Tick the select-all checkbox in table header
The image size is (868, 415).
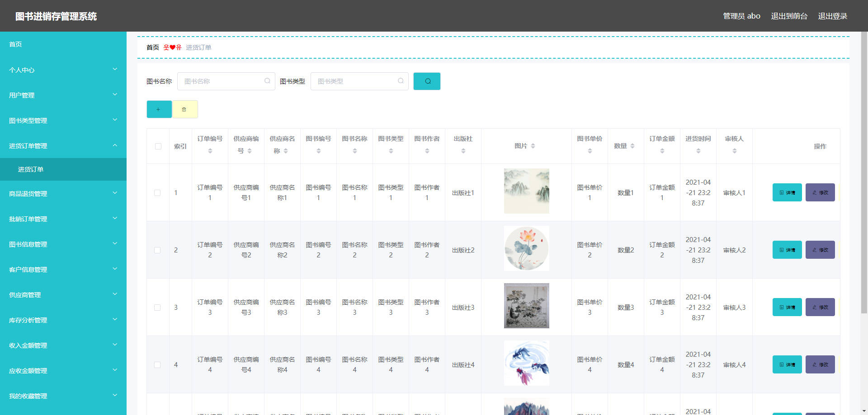(x=158, y=146)
